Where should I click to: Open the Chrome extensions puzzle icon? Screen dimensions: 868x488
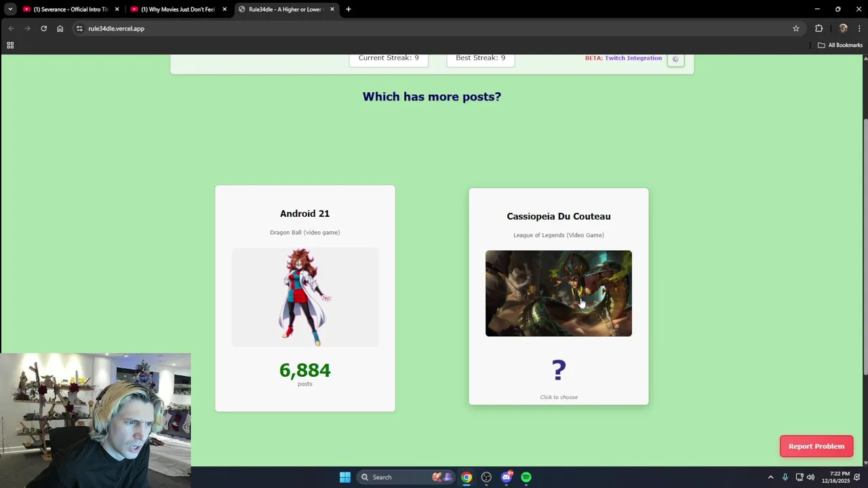(818, 28)
